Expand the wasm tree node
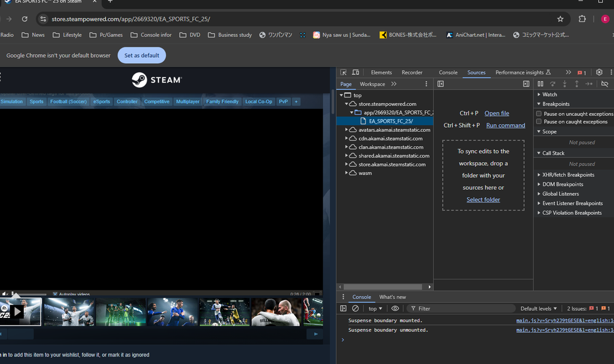The image size is (614, 364). point(346,173)
